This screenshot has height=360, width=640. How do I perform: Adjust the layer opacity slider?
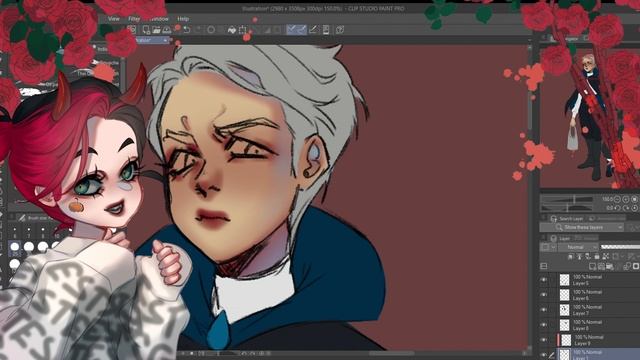coord(620,247)
